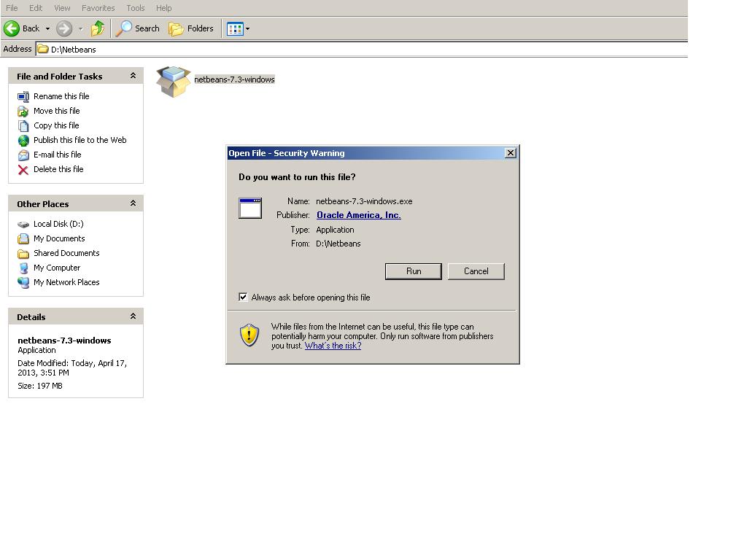This screenshot has width=747, height=560.
Task: Open the Oracle America, Inc. publisher link
Action: pyautogui.click(x=358, y=214)
